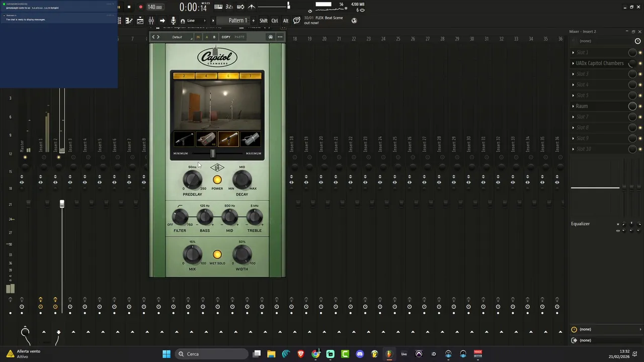Select the fourth microphone thumbnail
The image size is (644, 362).
point(251,139)
